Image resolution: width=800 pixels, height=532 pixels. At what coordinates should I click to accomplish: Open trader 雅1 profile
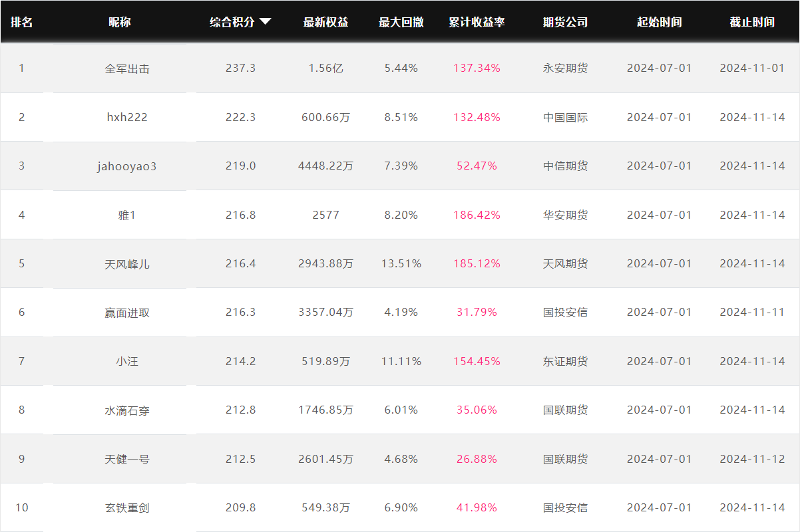[127, 215]
